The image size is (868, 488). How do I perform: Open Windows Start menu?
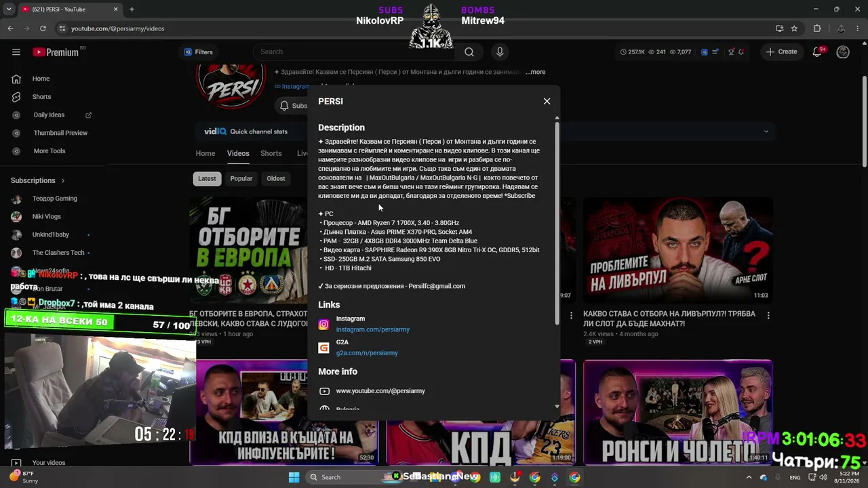294,477
